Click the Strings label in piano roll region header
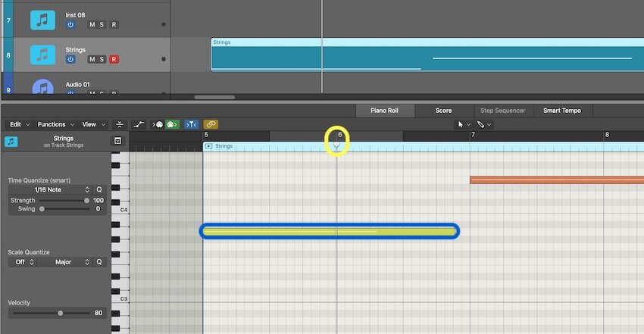The width and height of the screenshot is (644, 334). coord(224,146)
